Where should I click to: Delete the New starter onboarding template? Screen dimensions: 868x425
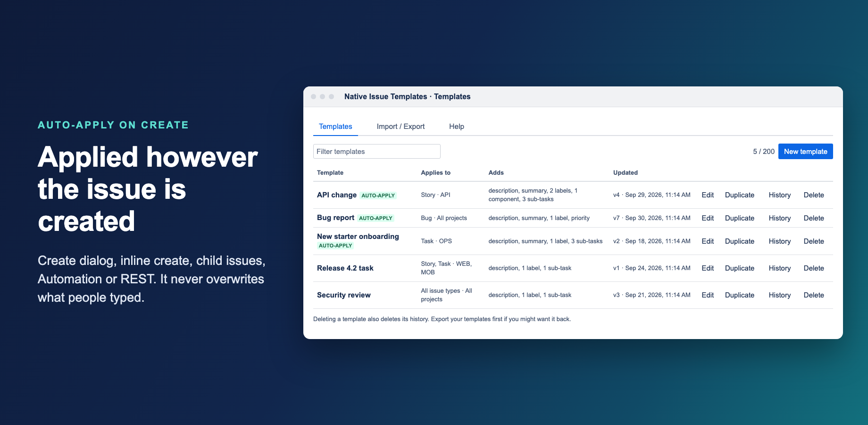[x=814, y=241]
